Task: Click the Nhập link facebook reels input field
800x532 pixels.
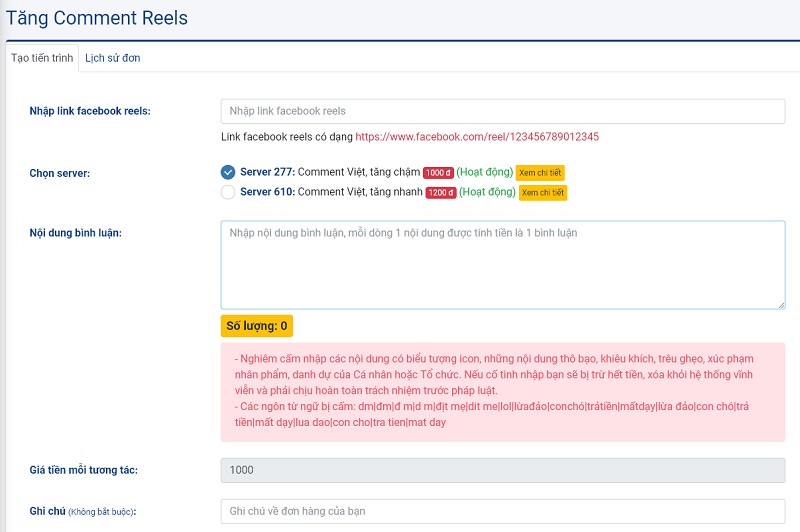Action: tap(503, 111)
